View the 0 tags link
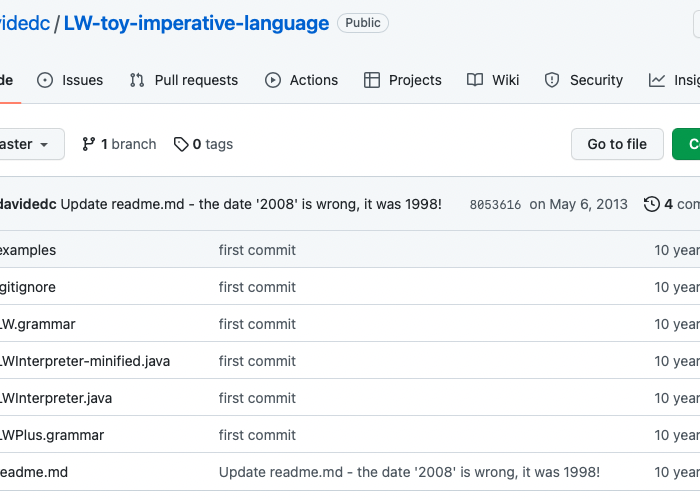This screenshot has height=500, width=700. (x=203, y=144)
